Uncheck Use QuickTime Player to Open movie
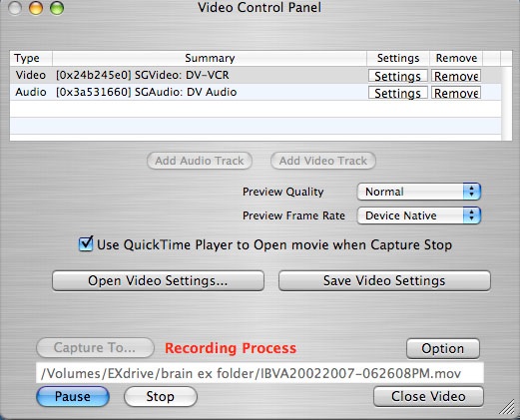520x420 pixels. pyautogui.click(x=86, y=243)
